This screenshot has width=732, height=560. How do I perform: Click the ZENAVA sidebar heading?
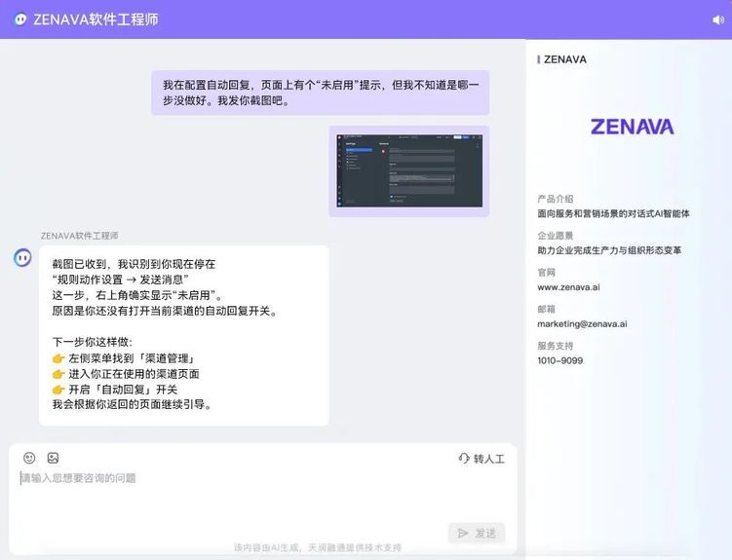pyautogui.click(x=565, y=59)
